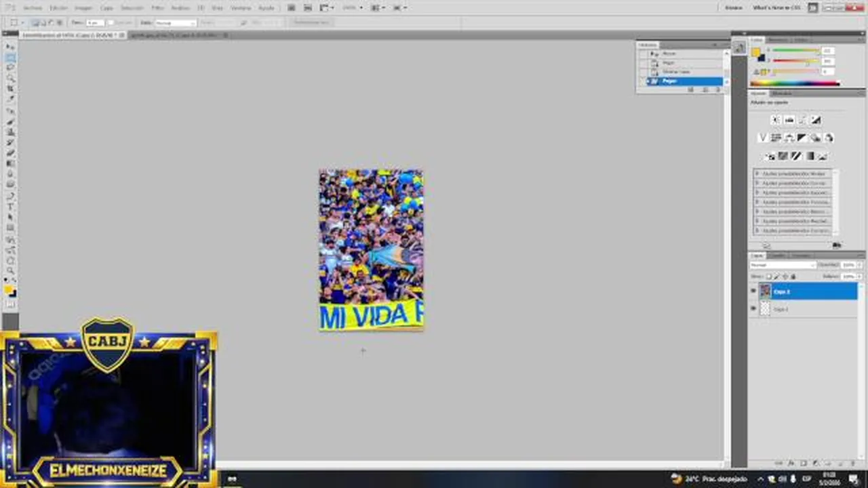Toggle history brush source for Eliminar capa
Image resolution: width=868 pixels, height=488 pixels.
(643, 72)
